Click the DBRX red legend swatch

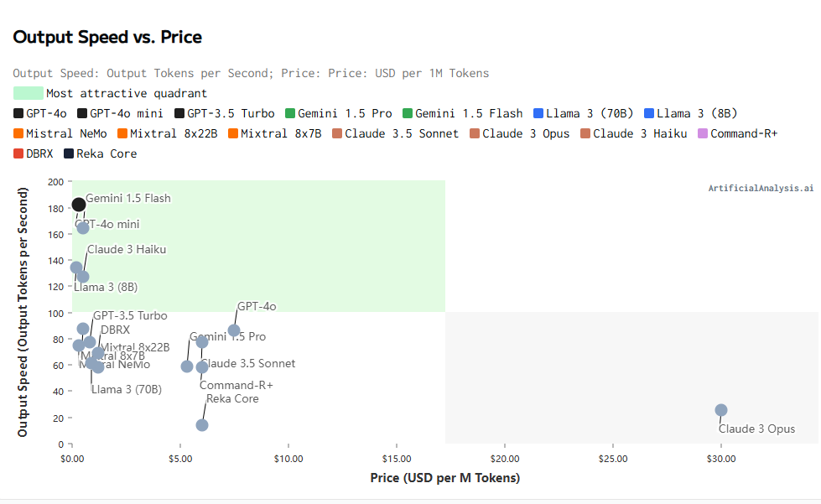[x=19, y=153]
